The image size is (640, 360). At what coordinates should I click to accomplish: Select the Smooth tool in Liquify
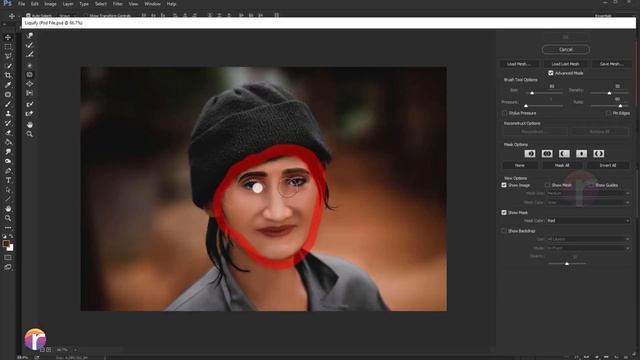click(x=30, y=55)
